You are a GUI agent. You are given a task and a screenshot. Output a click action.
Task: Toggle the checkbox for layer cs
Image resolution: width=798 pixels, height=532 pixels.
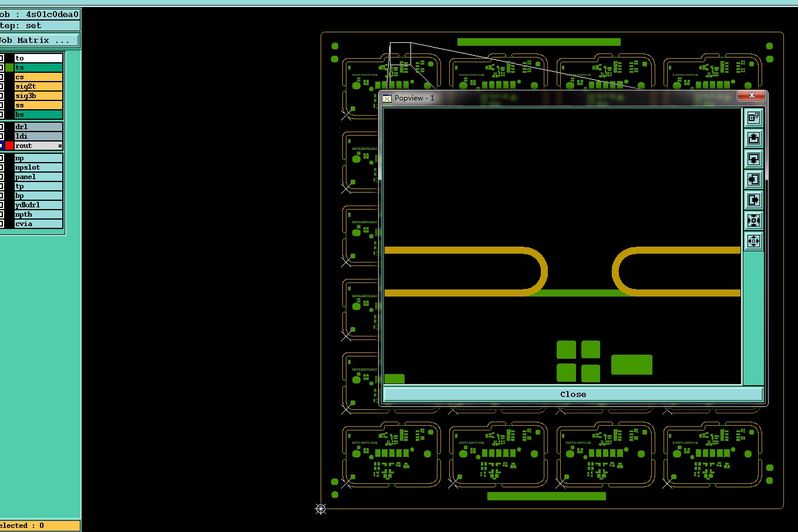point(2,77)
